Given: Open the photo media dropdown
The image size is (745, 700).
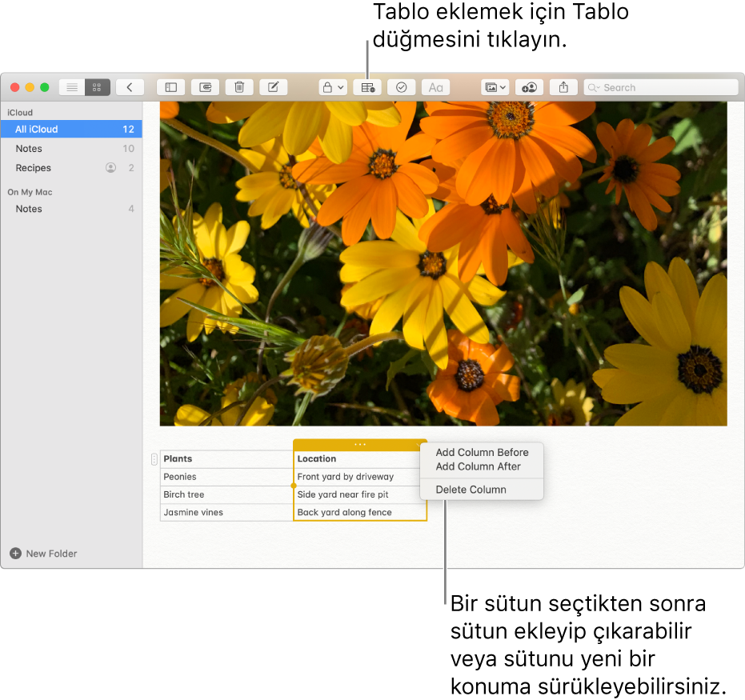Looking at the screenshot, I should pyautogui.click(x=495, y=87).
